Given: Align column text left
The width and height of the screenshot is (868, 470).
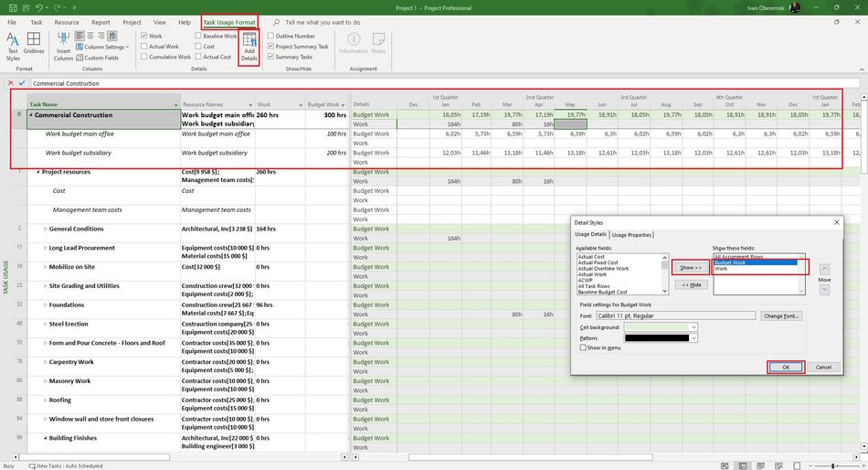Looking at the screenshot, I should pos(79,36).
